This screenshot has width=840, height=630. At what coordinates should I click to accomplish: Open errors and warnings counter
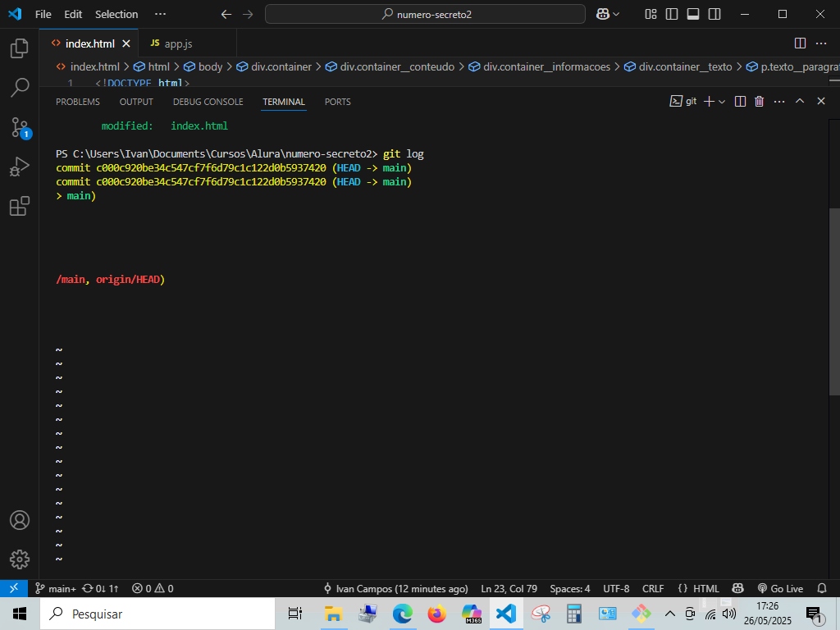coord(153,588)
